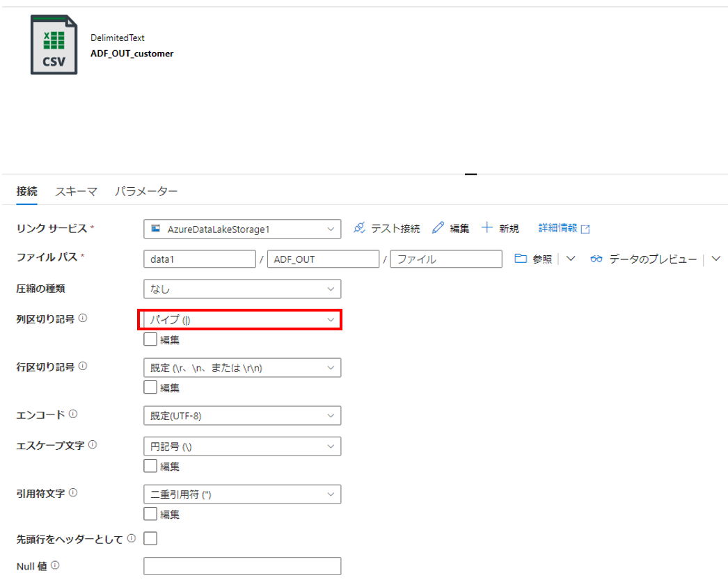Screen dimensions: 728x580
Task: Enable 編集 checkbox under 行区切り記号
Action: point(150,387)
